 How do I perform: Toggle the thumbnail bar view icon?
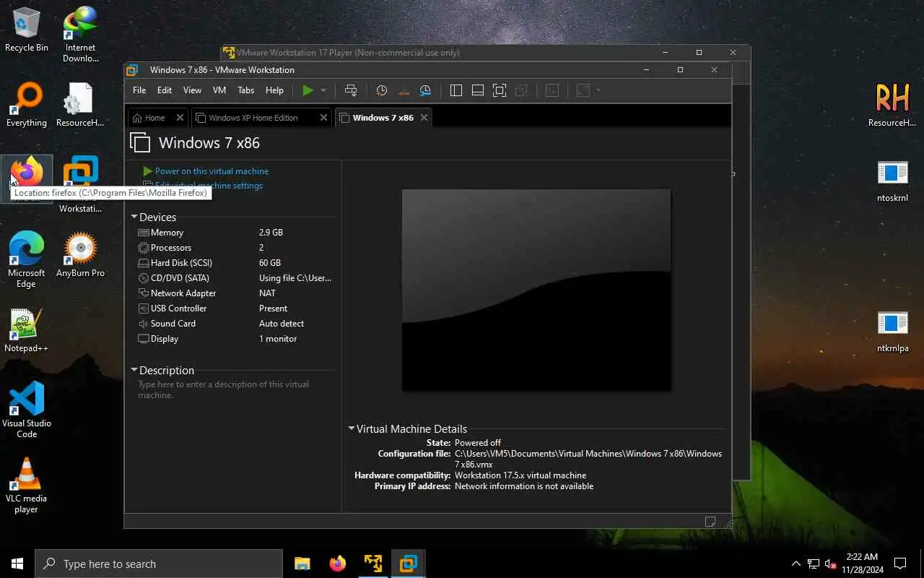click(478, 90)
